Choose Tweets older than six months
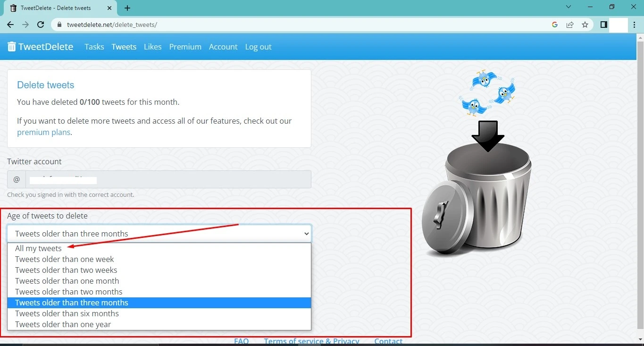The height and width of the screenshot is (346, 644). coord(159,313)
